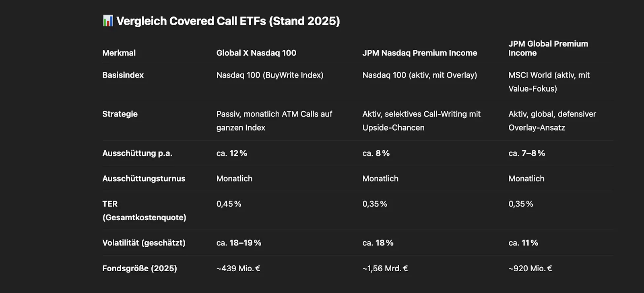The width and height of the screenshot is (644, 293).
Task: Click the MSCI World value-focus cell
Action: 549,82
